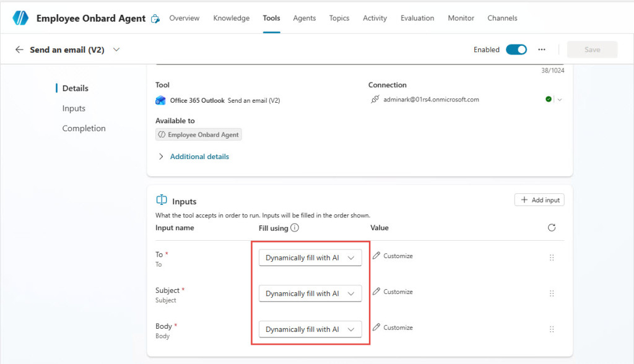Viewport: 634px width, 364px height.
Task: Click the green connection status checkmark
Action: [549, 99]
